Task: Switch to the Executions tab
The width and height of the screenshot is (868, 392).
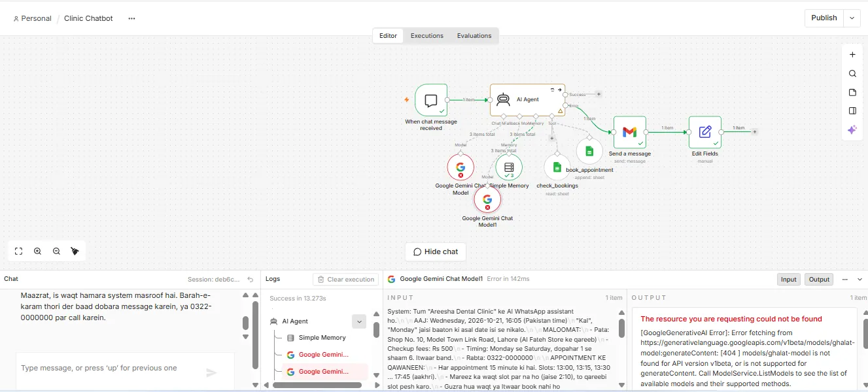Action: tap(427, 36)
